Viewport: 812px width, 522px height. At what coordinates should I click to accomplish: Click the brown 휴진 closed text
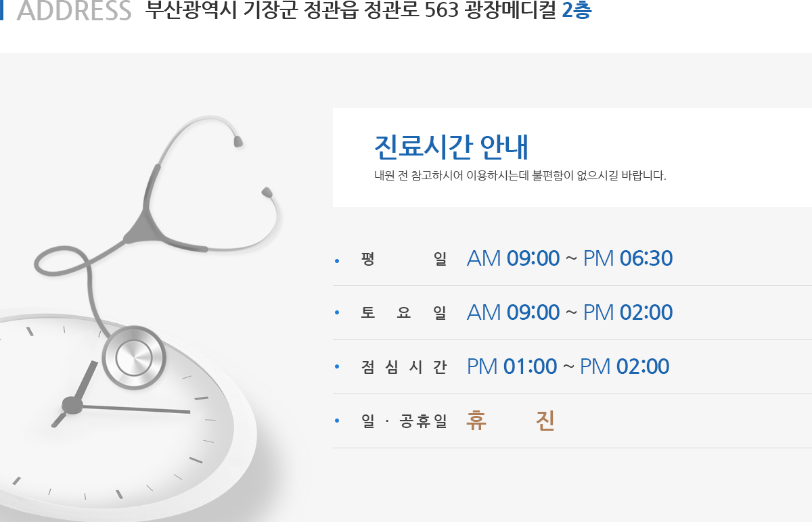coord(511,421)
